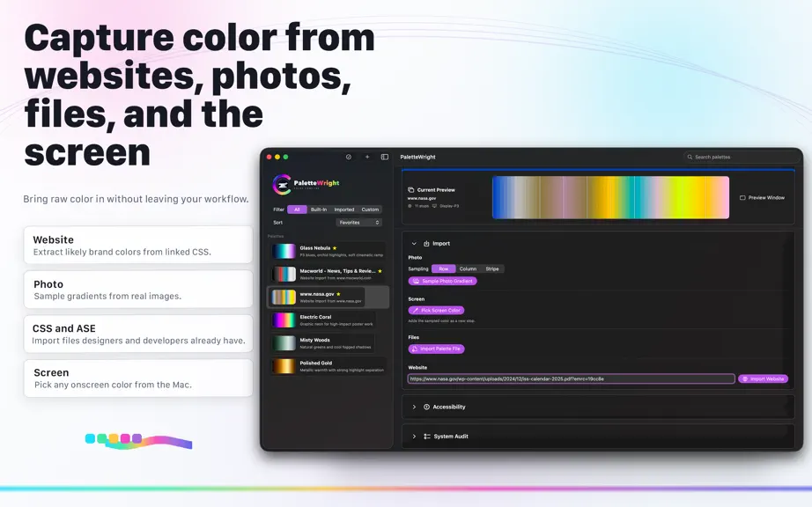This screenshot has height=507, width=812.
Task: Toggle favorite star on www.nasa.gov palette
Action: point(339,294)
